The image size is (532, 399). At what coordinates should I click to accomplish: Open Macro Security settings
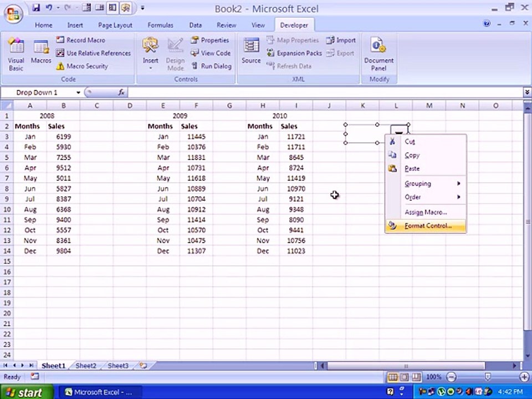pyautogui.click(x=82, y=66)
